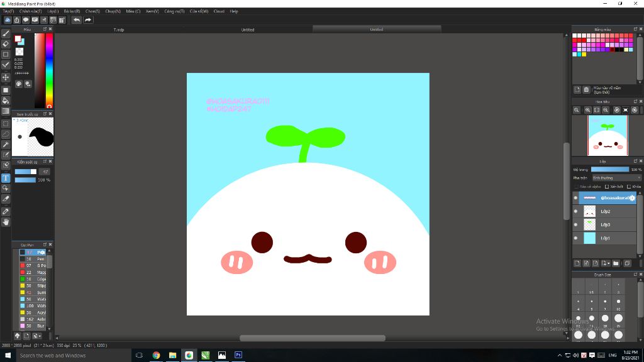Click the cloud icon in top toolbar
This screenshot has height=362, width=644.
click(x=8, y=19)
